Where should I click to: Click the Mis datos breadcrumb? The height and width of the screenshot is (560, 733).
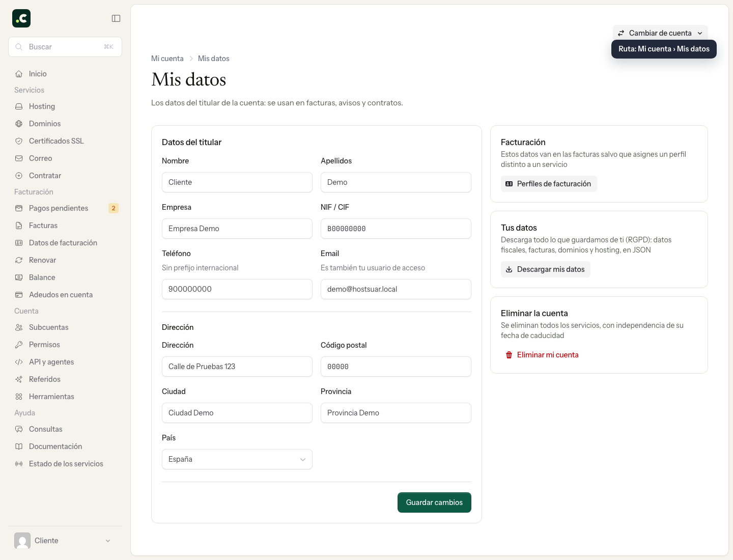(x=214, y=59)
